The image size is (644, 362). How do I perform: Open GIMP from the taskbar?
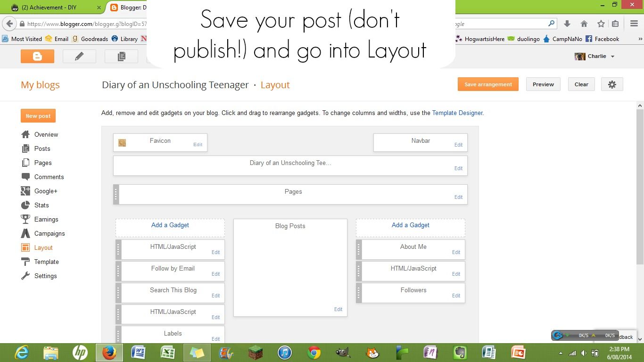(343, 352)
